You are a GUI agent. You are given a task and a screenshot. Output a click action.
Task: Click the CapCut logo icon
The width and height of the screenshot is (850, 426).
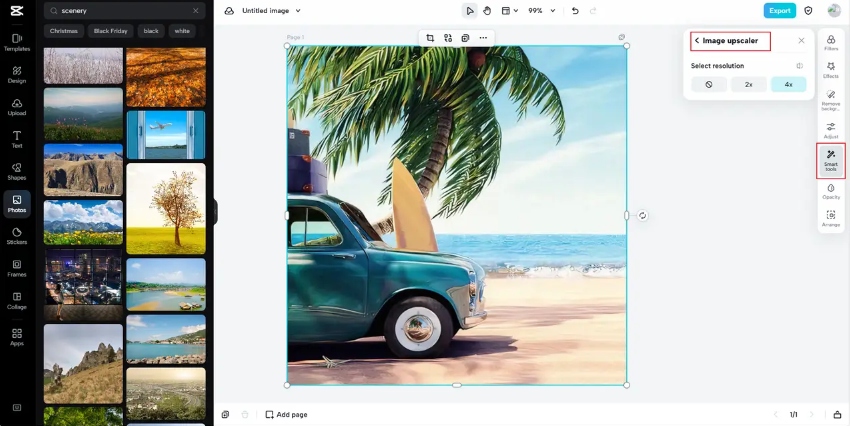point(17,11)
